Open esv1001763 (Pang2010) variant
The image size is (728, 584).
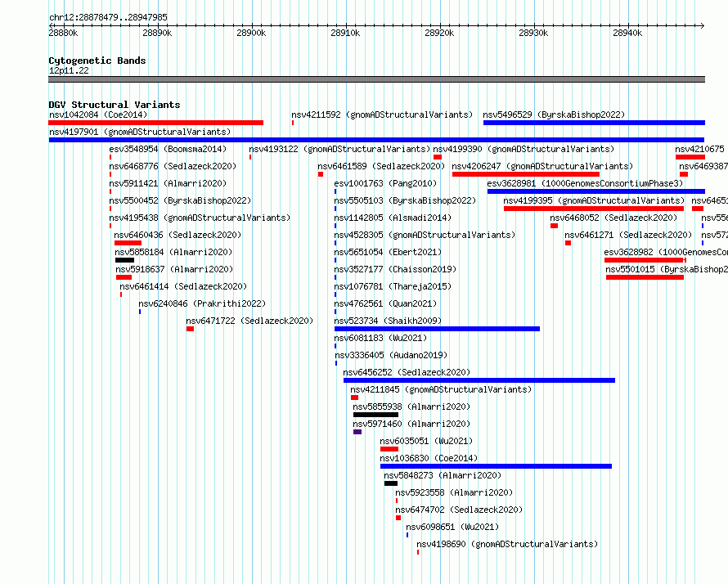[385, 183]
